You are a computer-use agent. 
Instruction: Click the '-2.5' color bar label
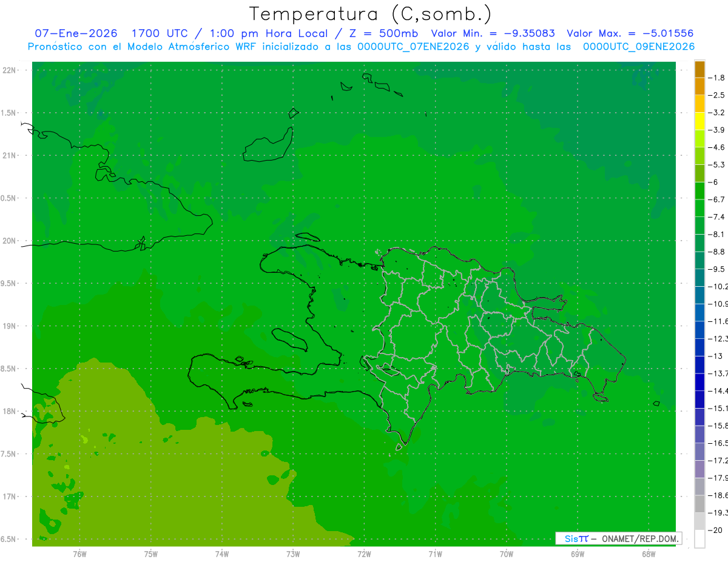[x=716, y=95]
